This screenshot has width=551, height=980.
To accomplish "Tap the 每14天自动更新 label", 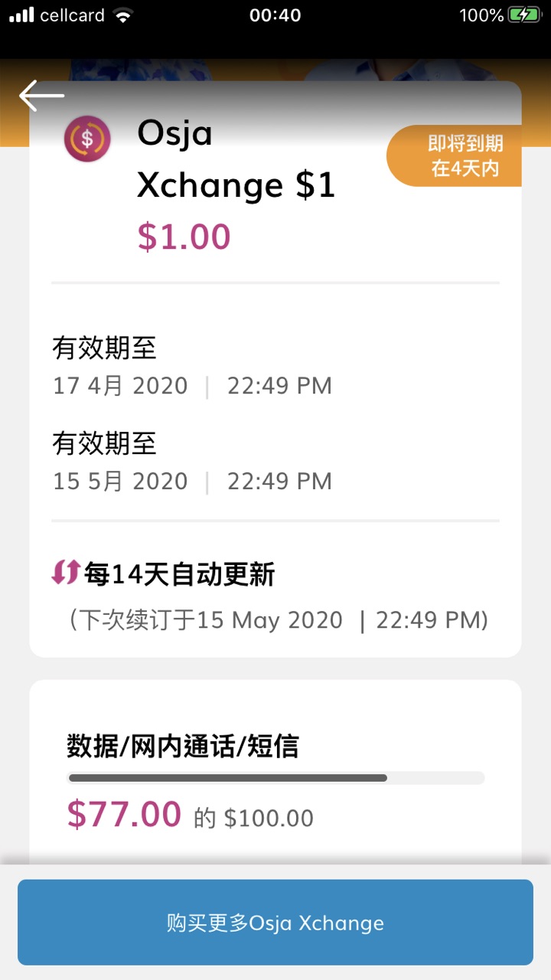I will pos(179,573).
